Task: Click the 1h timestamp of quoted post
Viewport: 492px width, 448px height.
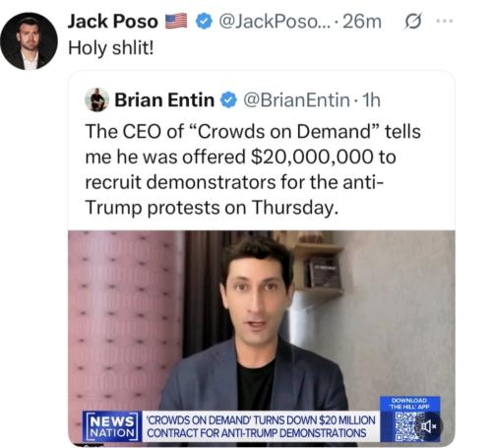Action: pos(371,100)
